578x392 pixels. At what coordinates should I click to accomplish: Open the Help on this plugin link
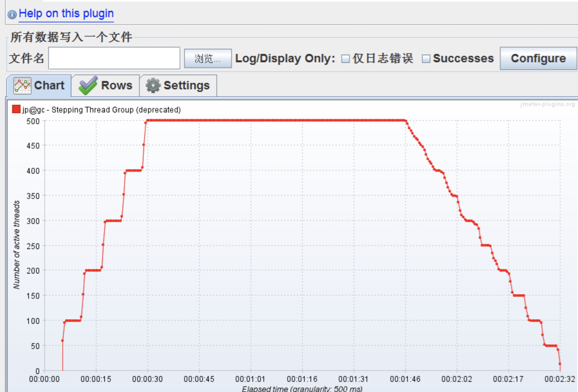66,14
